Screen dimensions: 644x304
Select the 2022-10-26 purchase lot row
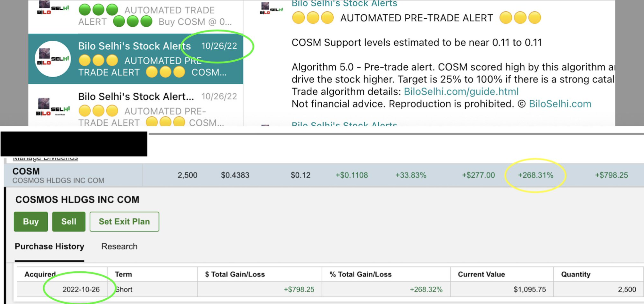(256, 289)
